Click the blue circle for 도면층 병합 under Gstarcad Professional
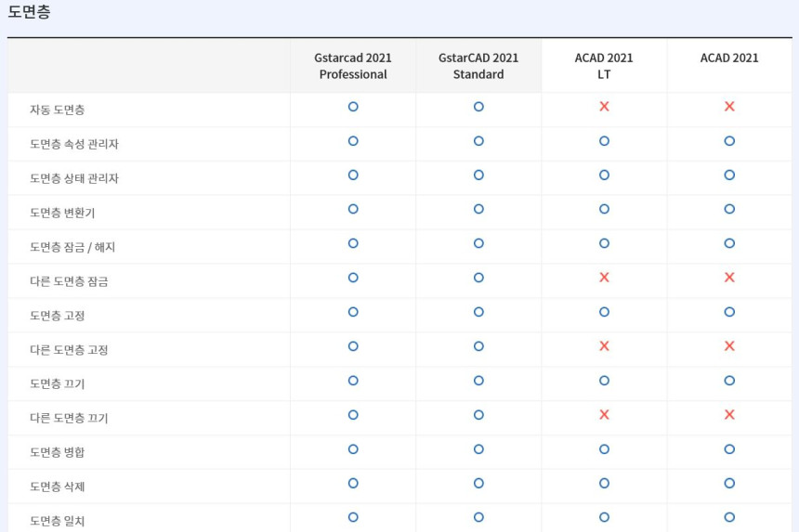Screen dimensions: 799x532 coord(353,448)
